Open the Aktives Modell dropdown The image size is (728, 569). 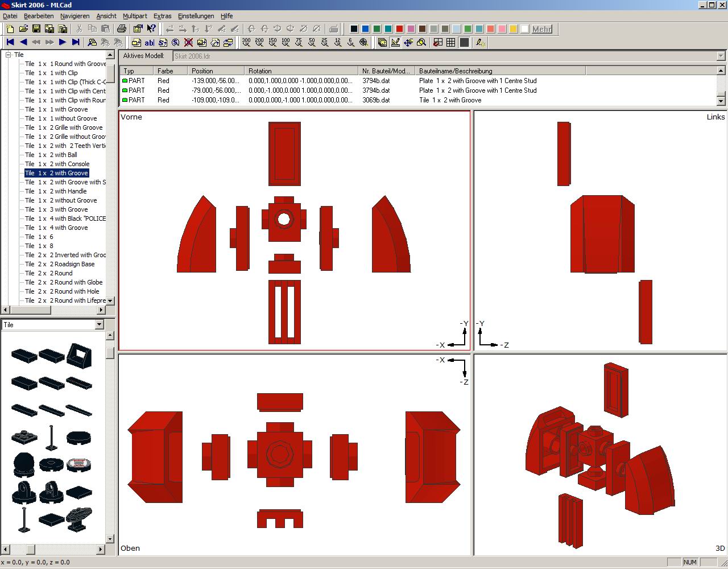[x=721, y=56]
